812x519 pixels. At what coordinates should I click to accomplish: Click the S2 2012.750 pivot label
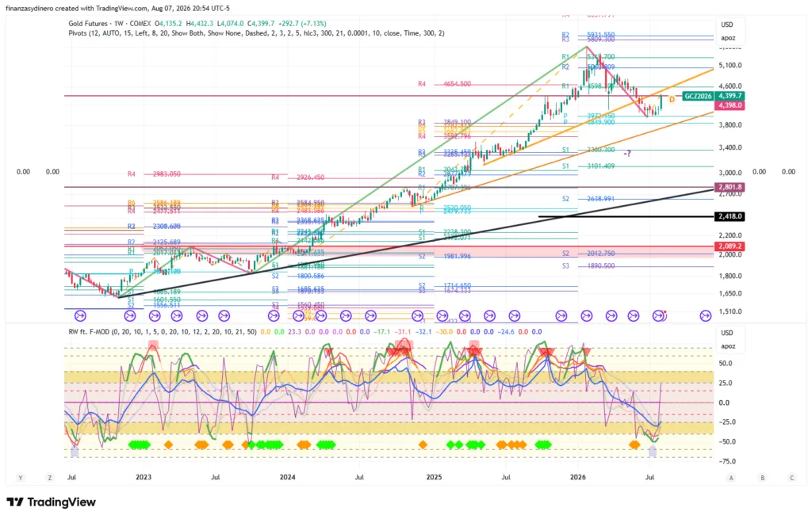589,254
